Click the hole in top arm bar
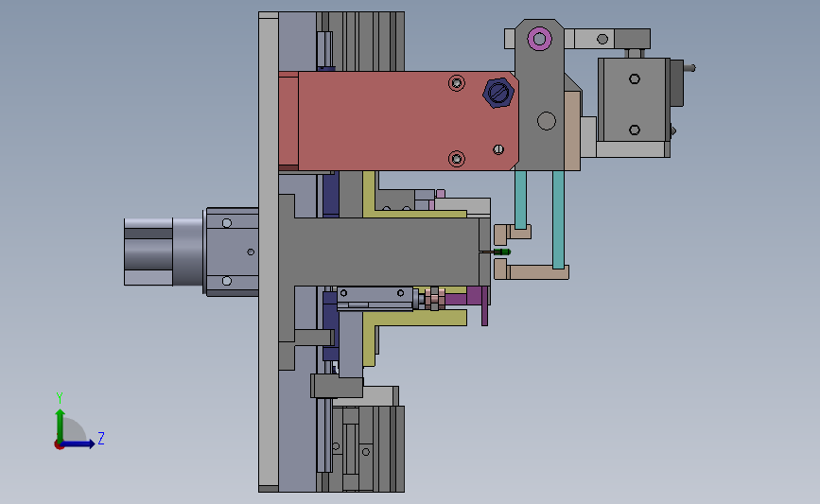 coord(602,39)
